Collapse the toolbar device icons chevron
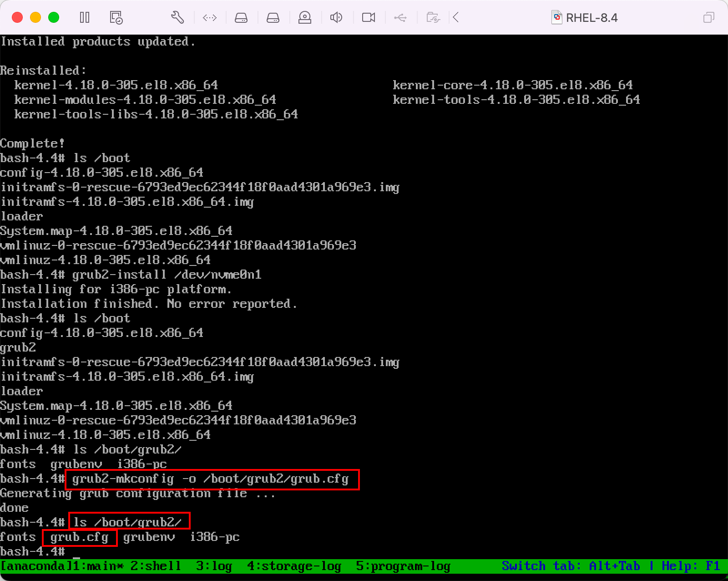 tap(456, 18)
